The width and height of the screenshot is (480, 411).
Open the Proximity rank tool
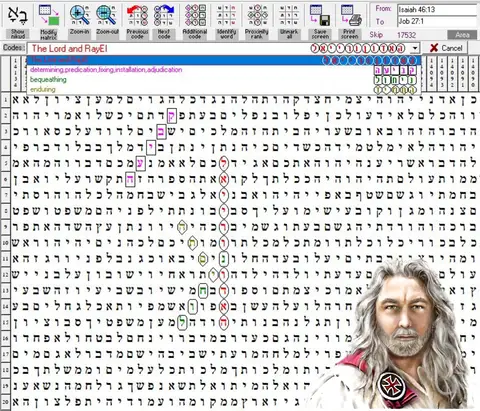pyautogui.click(x=257, y=15)
